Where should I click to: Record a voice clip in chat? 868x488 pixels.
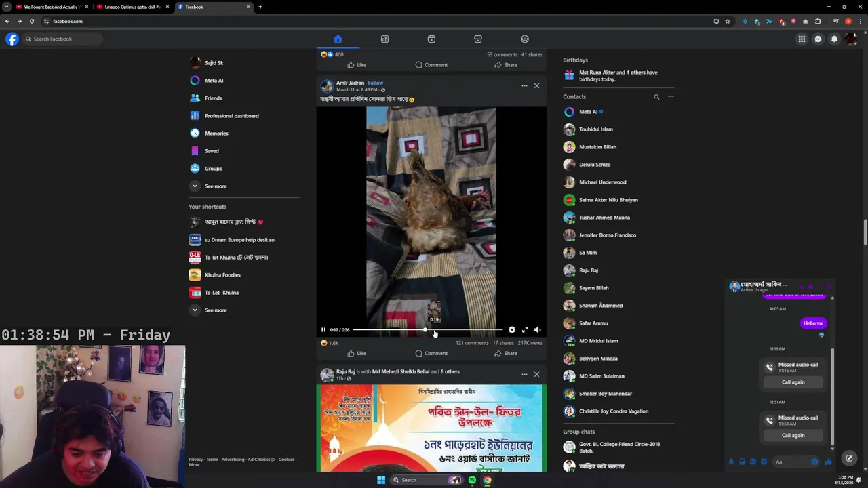tap(731, 462)
